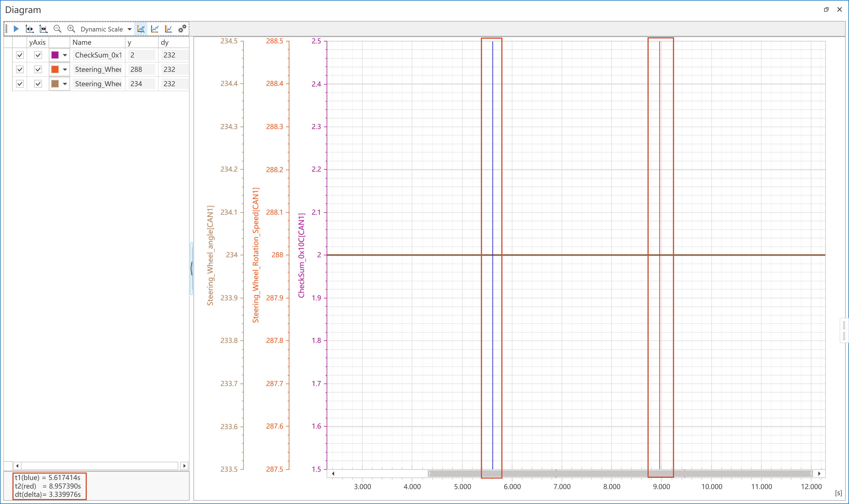Uncheck yAxis checkbox for the y 234 row
The width and height of the screenshot is (849, 504).
tap(38, 83)
